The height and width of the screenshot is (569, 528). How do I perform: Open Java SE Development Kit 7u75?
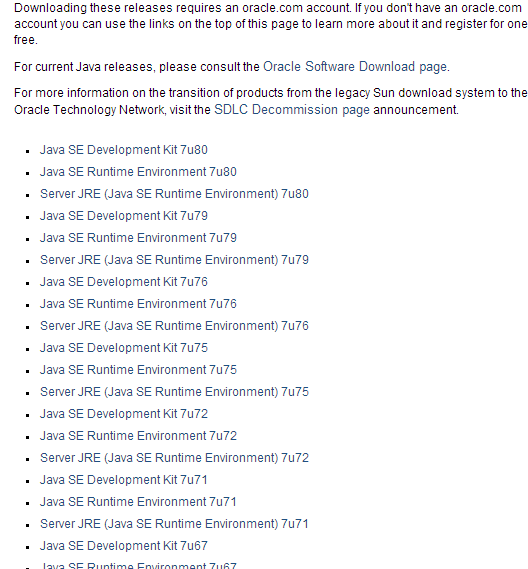[x=124, y=348]
